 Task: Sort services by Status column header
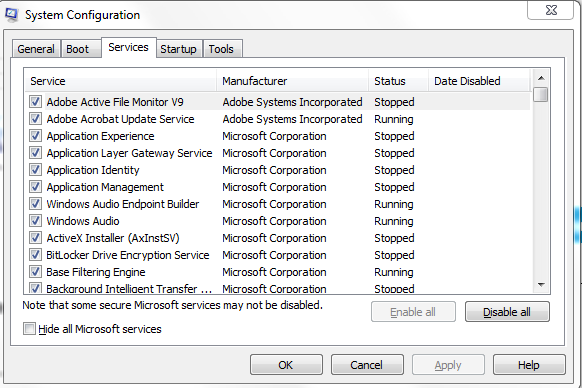[398, 81]
